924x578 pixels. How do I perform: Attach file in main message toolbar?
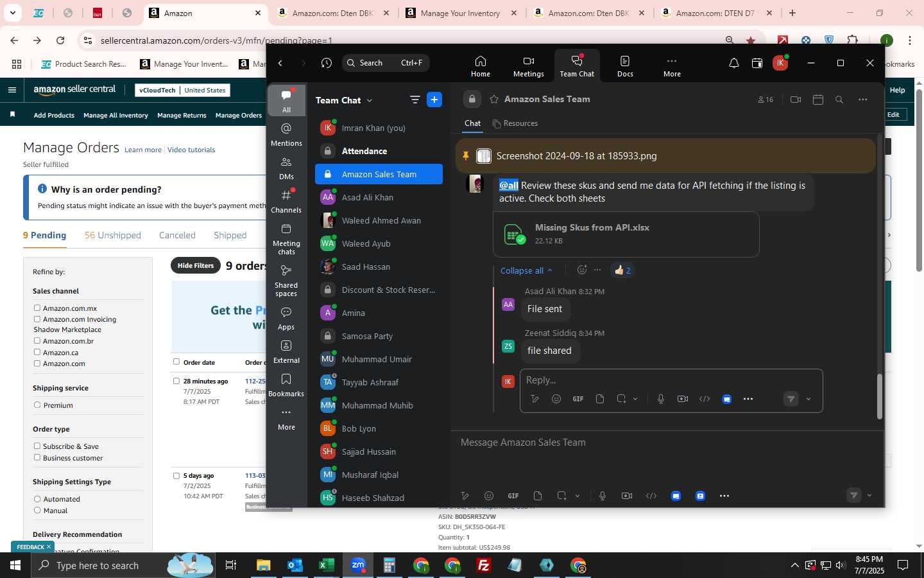click(538, 496)
